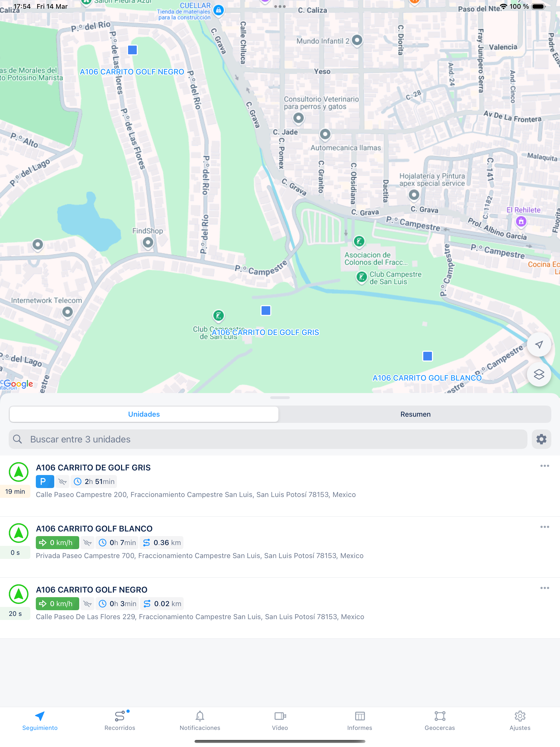Image resolution: width=560 pixels, height=747 pixels.
Task: Tap the 0h 3min duration badge
Action: tap(117, 604)
